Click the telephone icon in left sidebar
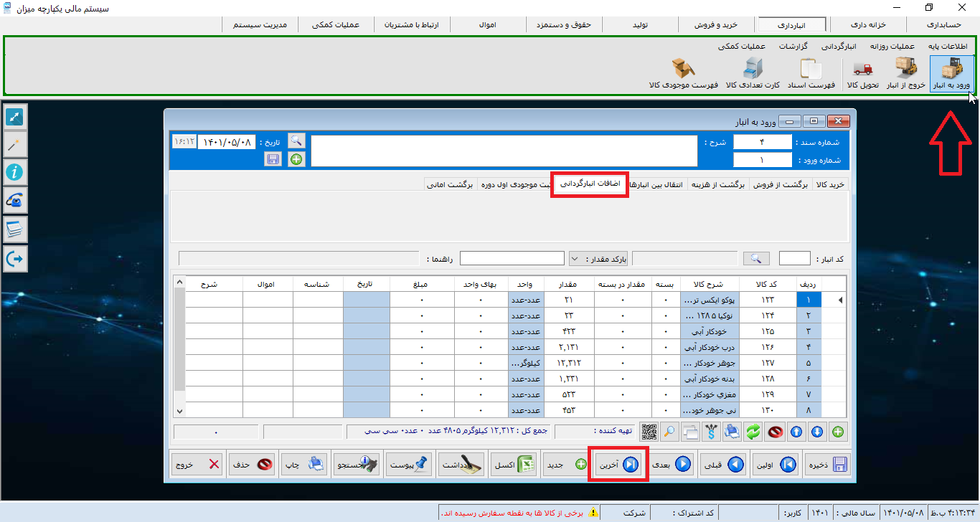 (x=15, y=201)
